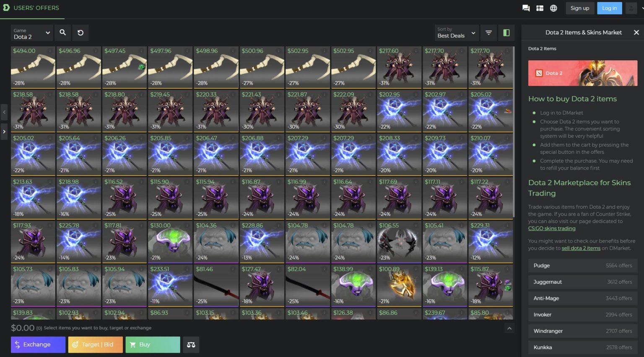Click the Sign up button
644x357 pixels.
tap(580, 8)
